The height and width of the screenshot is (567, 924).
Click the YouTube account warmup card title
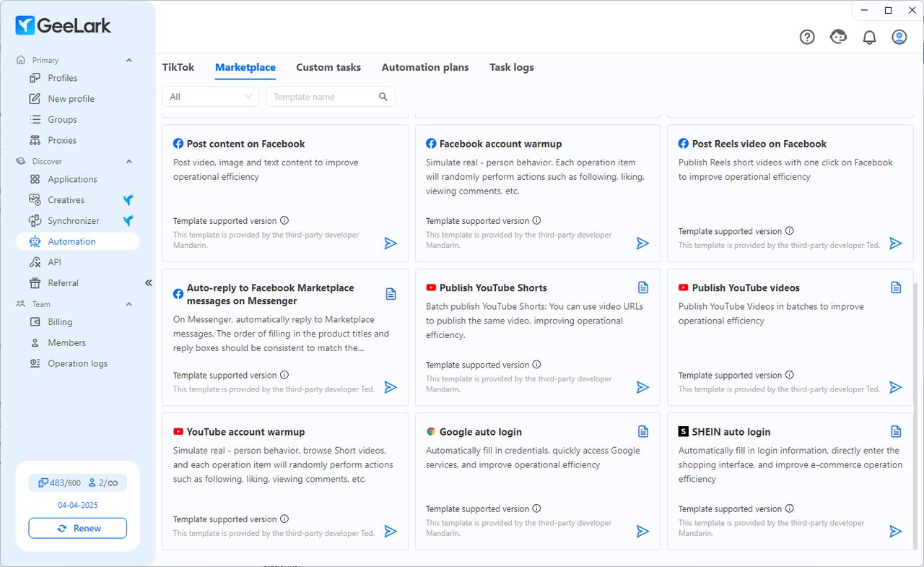[246, 432]
